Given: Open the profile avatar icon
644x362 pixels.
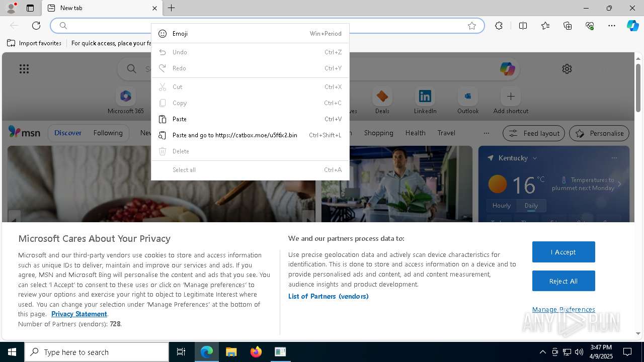Looking at the screenshot, I should pos(11,8).
